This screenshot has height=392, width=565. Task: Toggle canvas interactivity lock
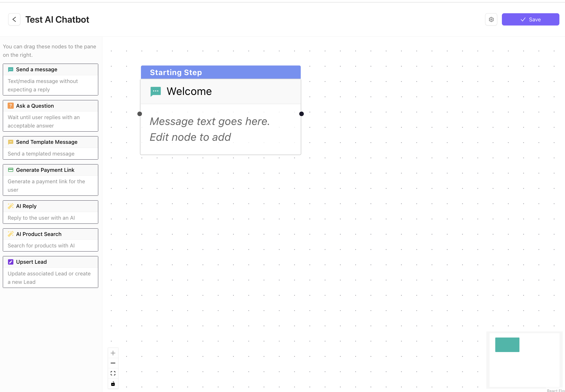113,383
